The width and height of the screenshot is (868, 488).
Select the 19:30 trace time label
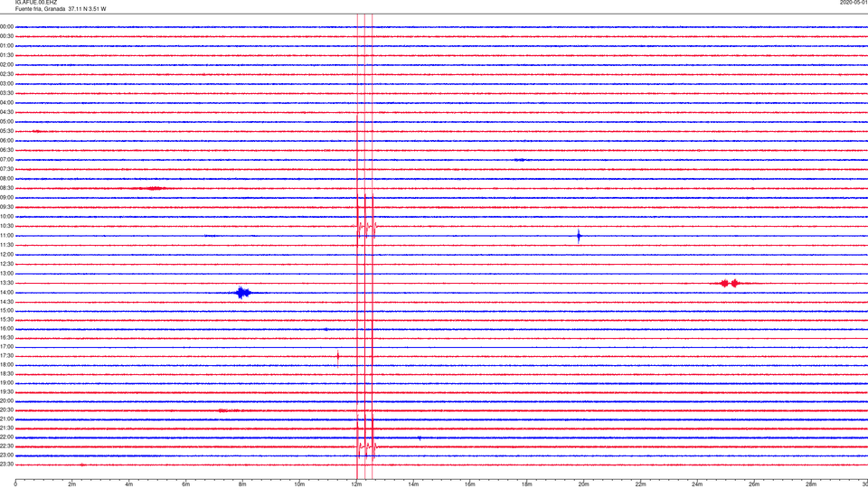click(x=7, y=392)
